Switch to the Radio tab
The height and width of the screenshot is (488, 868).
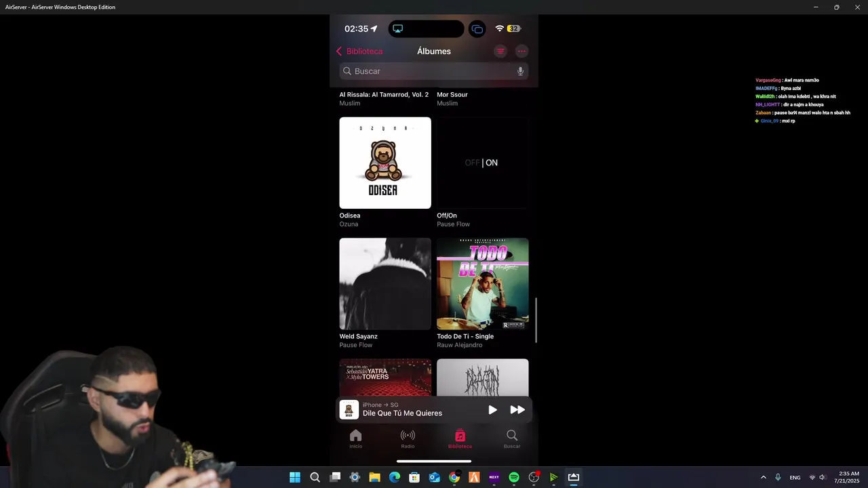pos(408,439)
